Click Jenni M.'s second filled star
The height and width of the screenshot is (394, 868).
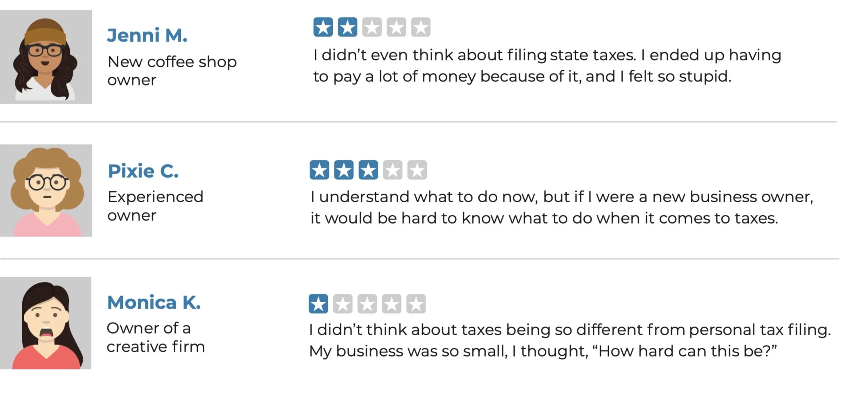point(347,27)
